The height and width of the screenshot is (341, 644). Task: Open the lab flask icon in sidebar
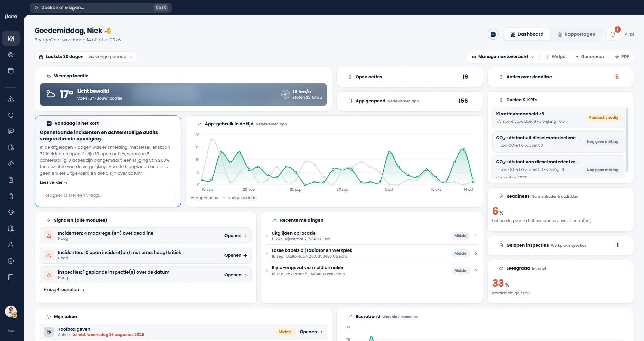(11, 245)
